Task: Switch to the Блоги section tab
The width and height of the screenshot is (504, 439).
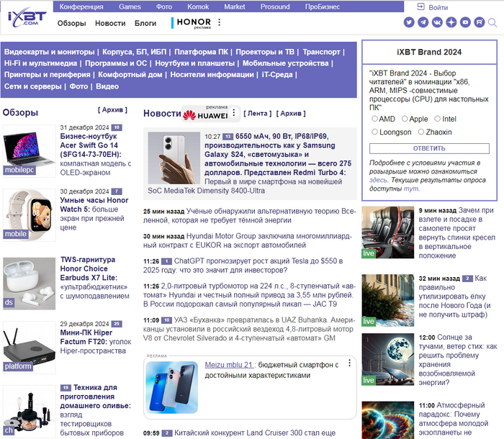Action: coord(145,23)
